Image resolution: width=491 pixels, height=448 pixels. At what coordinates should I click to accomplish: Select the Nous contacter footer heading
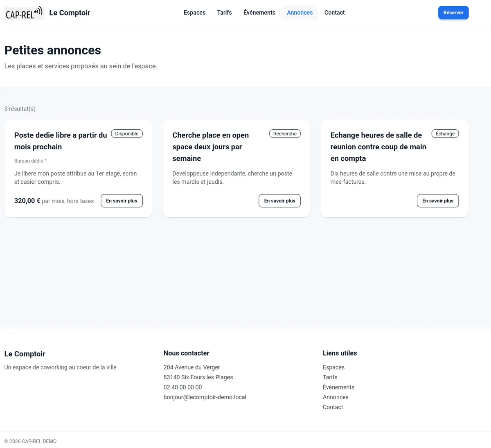(x=186, y=353)
